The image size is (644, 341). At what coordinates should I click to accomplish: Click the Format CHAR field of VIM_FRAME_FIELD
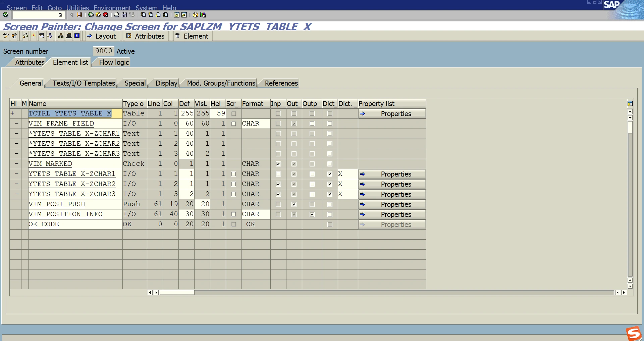coord(256,124)
